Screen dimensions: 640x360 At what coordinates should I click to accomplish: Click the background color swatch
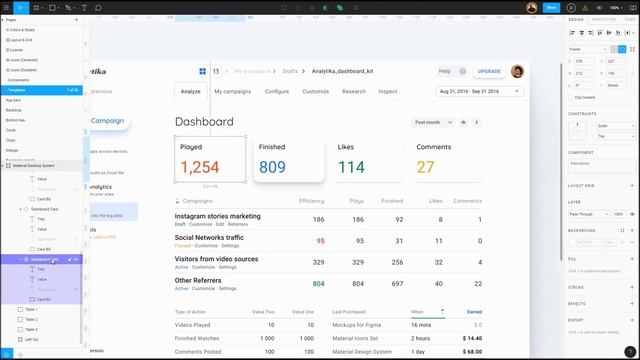(x=572, y=242)
